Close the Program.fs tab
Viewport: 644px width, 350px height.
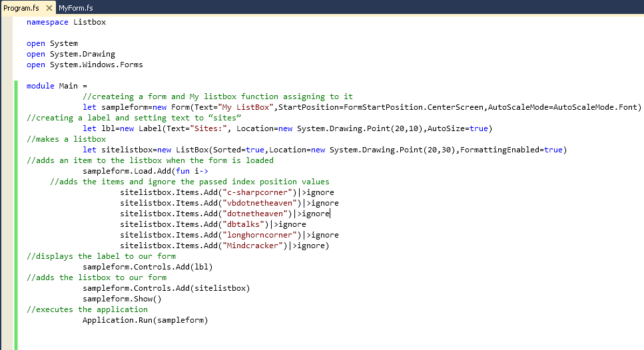pyautogui.click(x=49, y=8)
